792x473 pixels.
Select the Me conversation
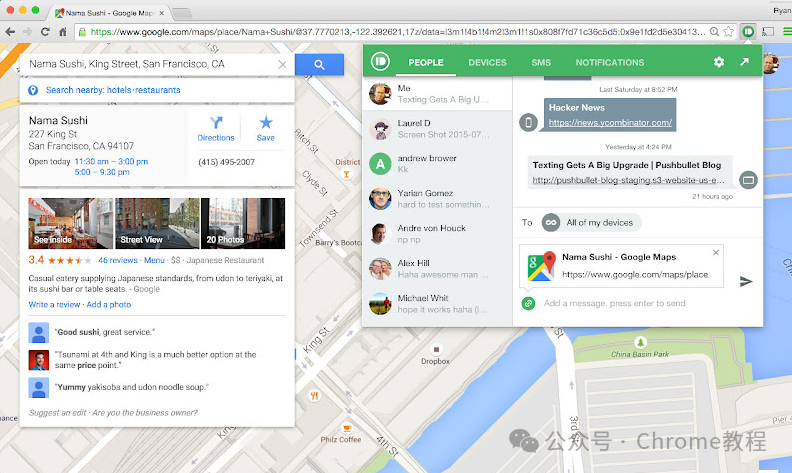[437, 94]
